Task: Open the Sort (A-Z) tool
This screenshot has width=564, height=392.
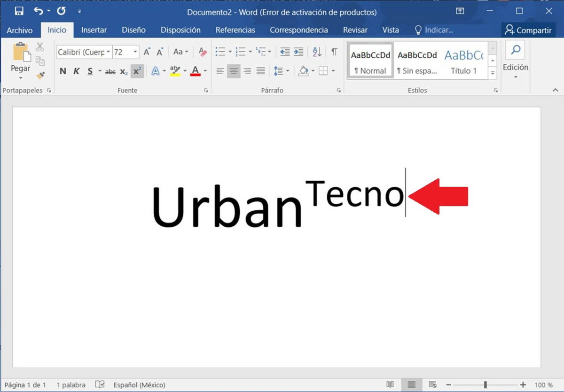Action: click(x=317, y=52)
